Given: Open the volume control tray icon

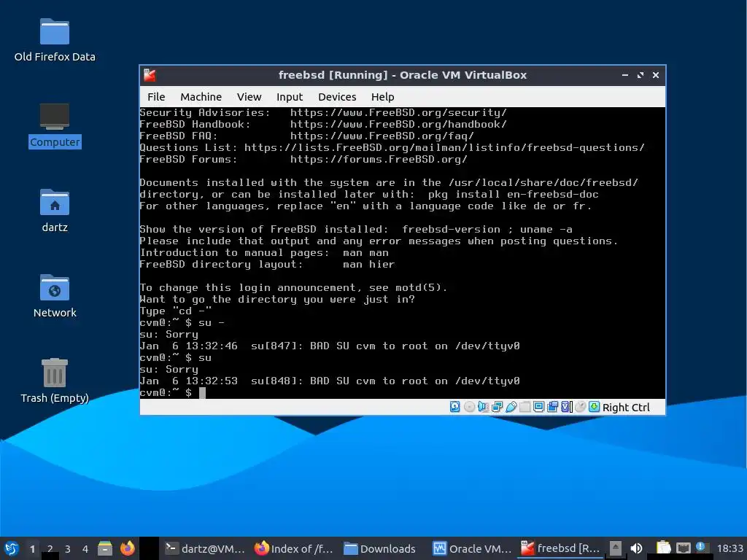Looking at the screenshot, I should (636, 548).
